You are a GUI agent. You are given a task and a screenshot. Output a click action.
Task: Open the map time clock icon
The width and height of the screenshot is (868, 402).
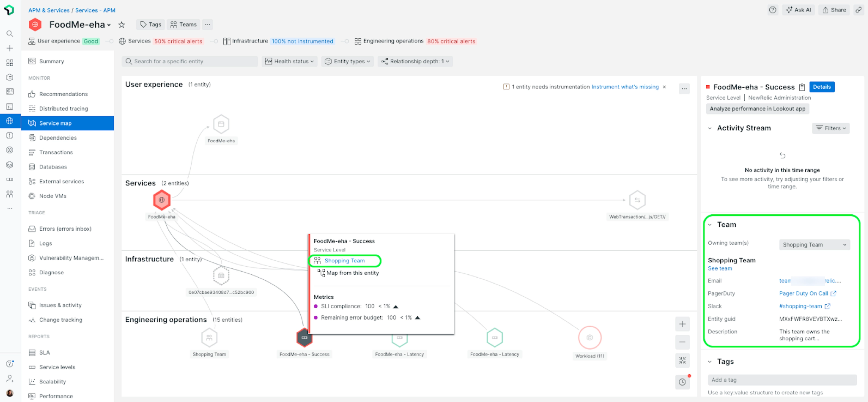tap(682, 382)
